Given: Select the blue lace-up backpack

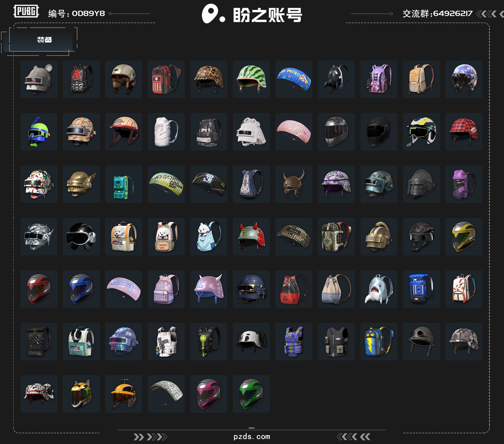Looking at the screenshot, I should click(x=421, y=289).
